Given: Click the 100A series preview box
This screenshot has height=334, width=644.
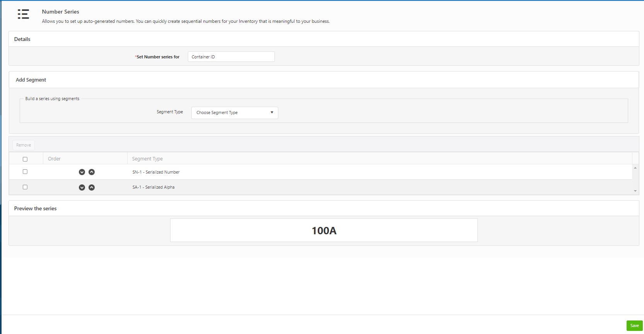Looking at the screenshot, I should click(324, 230).
